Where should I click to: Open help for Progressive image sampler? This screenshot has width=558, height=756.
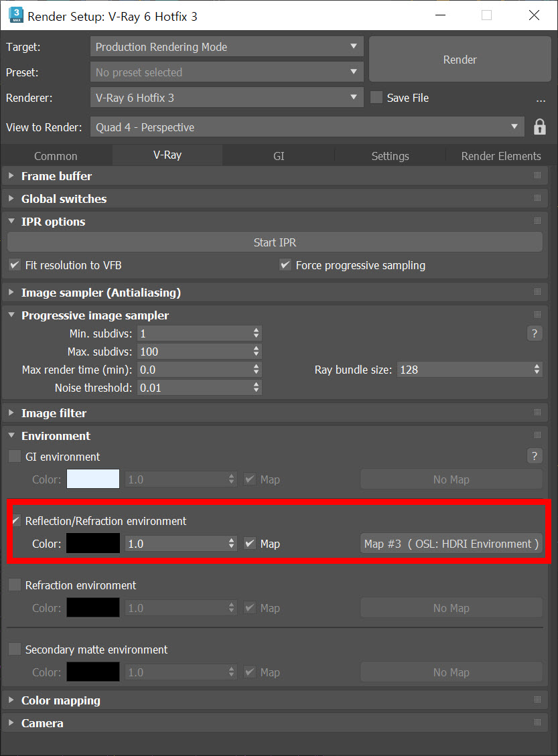click(535, 333)
